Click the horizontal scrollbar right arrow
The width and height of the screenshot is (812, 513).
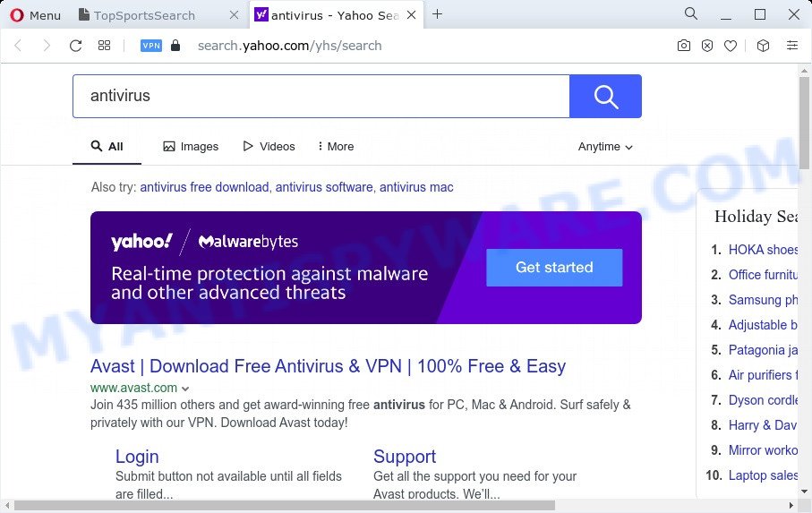(x=791, y=505)
